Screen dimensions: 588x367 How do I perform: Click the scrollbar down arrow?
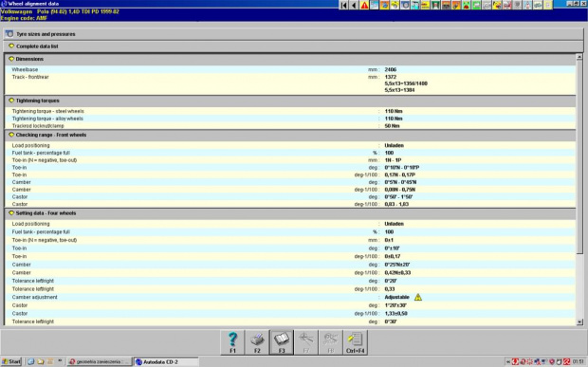click(579, 322)
